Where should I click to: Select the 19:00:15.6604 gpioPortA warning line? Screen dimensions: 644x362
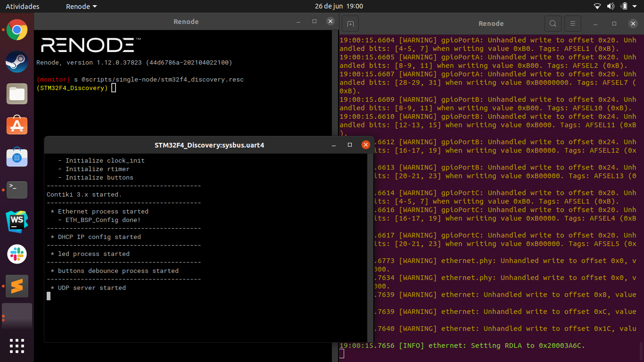(487, 44)
